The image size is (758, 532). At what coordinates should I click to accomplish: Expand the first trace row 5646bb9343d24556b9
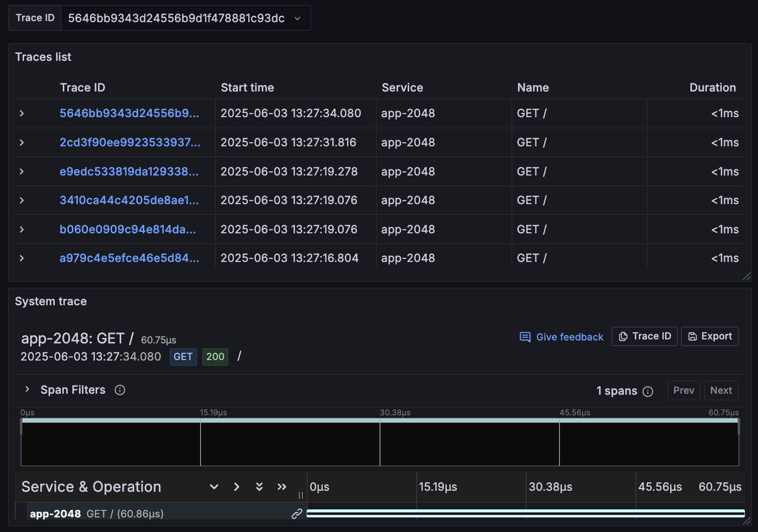coord(21,113)
